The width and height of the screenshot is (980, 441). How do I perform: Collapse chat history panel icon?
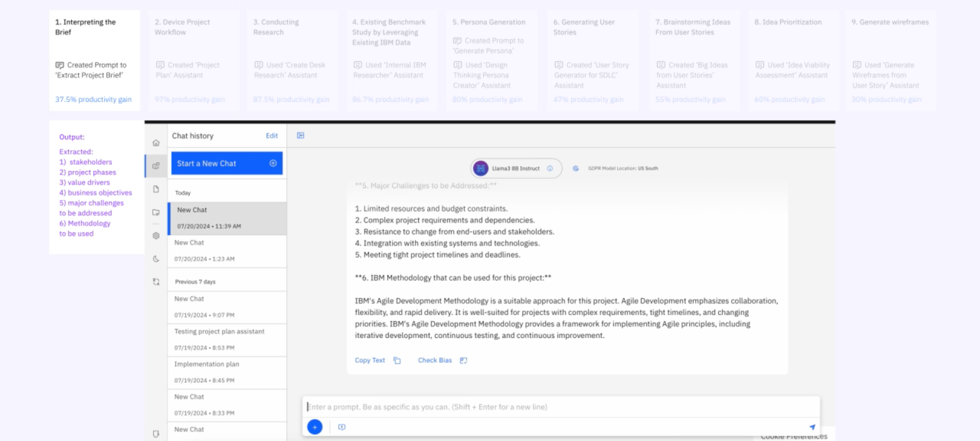(300, 135)
